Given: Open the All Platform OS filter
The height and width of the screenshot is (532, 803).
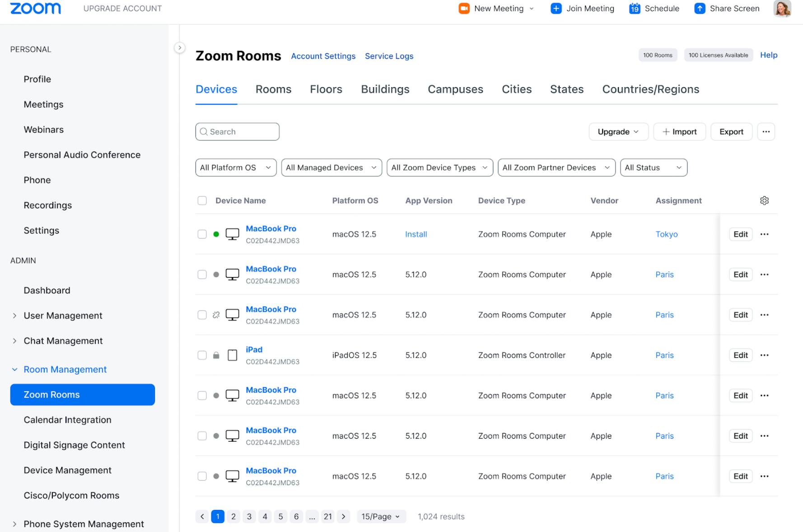Looking at the screenshot, I should point(236,167).
